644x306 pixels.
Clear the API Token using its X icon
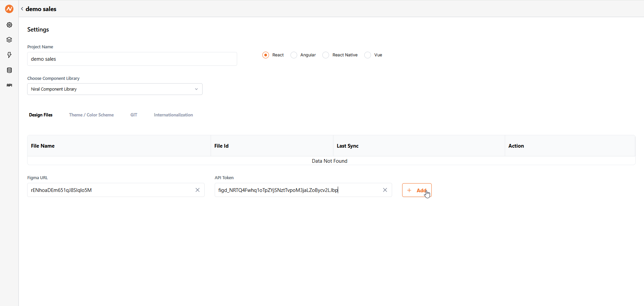point(385,190)
